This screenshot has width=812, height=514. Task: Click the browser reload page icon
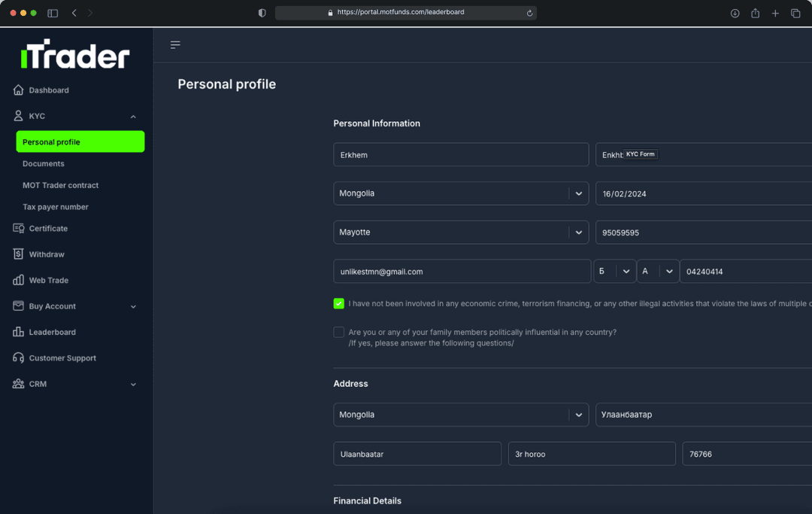click(x=529, y=13)
